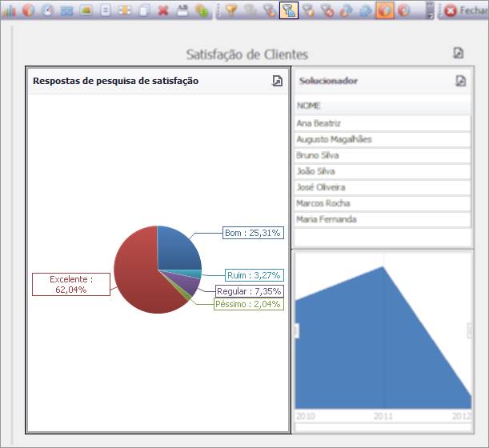This screenshot has height=448, width=489.
Task: Click the blank page icon in toolbar
Action: (x=144, y=10)
